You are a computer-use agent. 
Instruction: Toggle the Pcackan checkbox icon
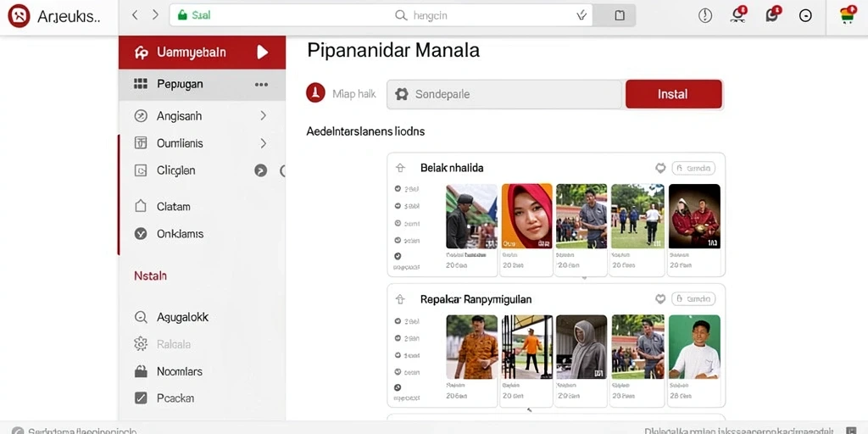coord(141,398)
